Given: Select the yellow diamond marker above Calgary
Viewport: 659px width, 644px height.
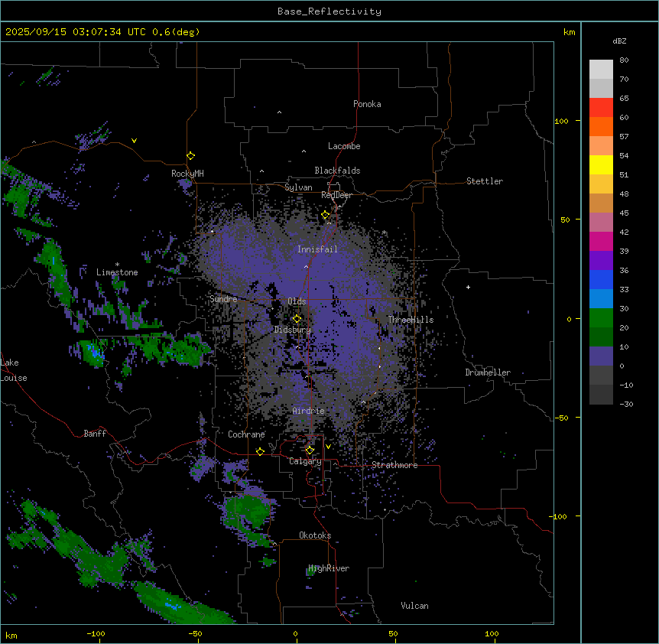Looking at the screenshot, I should [310, 450].
